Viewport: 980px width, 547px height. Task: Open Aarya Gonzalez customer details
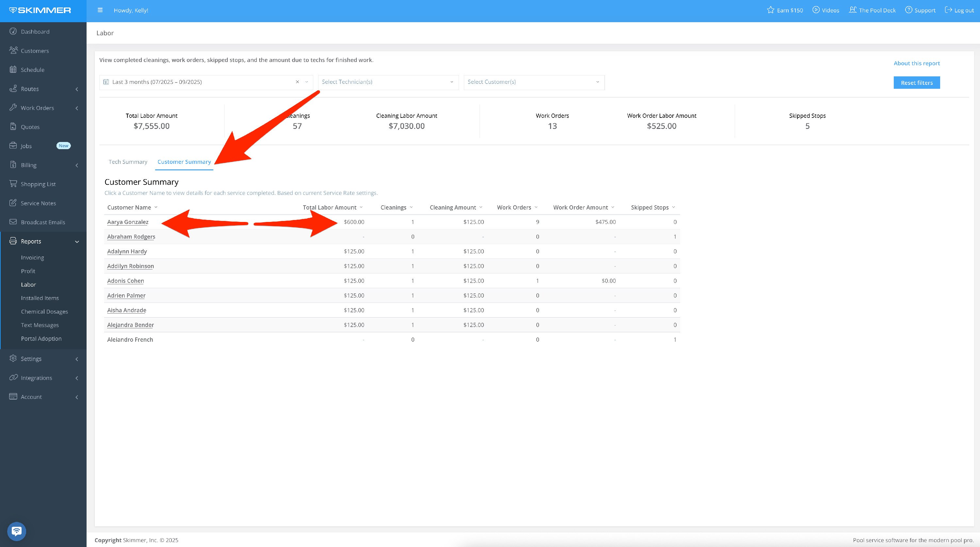(128, 222)
